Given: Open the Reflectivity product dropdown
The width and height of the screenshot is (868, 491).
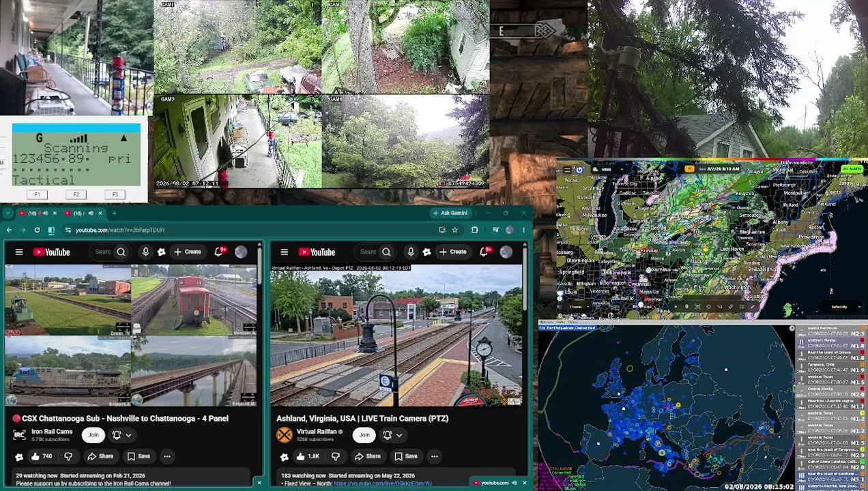Looking at the screenshot, I should click(x=839, y=307).
